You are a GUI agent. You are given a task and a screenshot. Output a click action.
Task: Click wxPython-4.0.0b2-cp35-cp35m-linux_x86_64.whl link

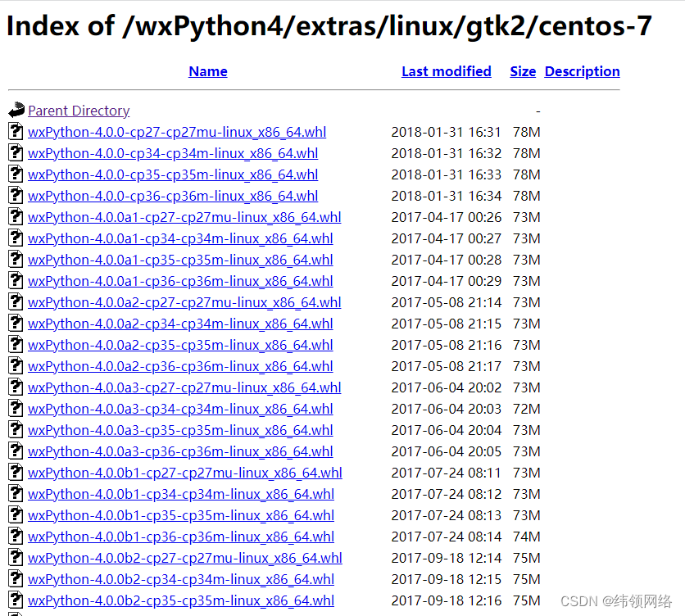coord(181,600)
